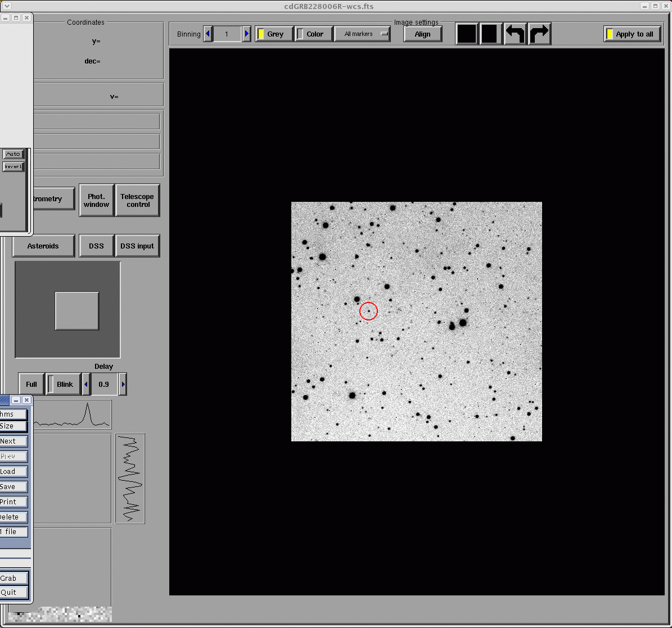Open the window menu icon in title bar
The height and width of the screenshot is (628, 672).
[x=6, y=6]
